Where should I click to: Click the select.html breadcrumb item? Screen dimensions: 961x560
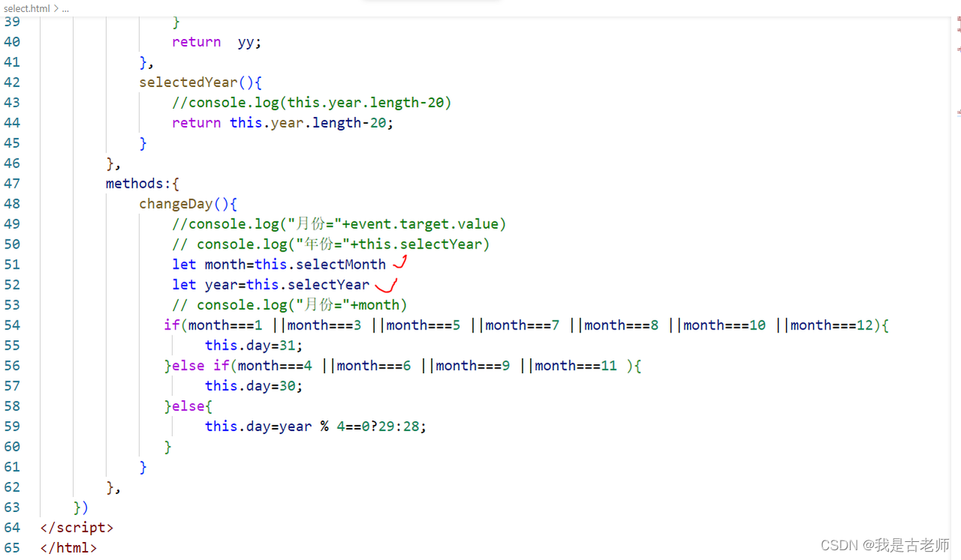point(26,8)
